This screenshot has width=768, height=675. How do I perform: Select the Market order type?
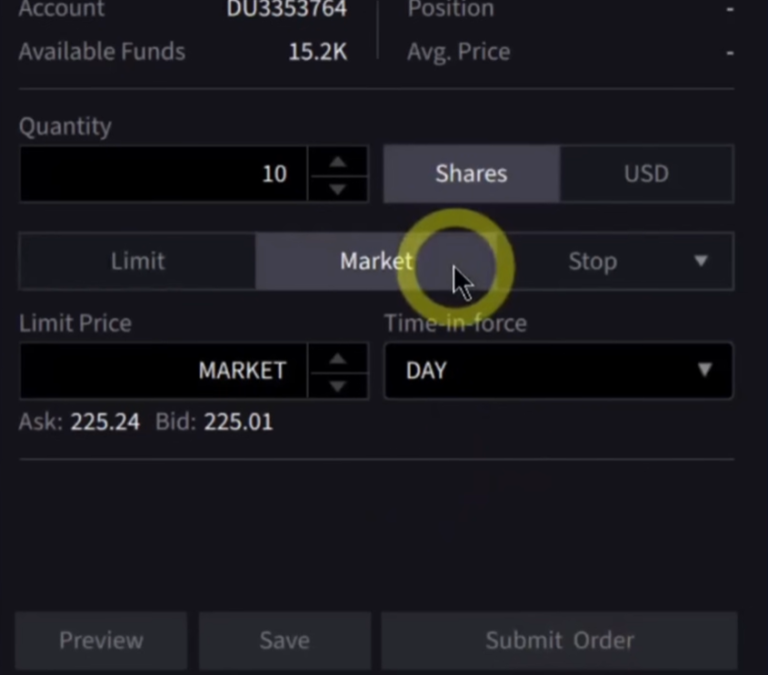click(375, 262)
